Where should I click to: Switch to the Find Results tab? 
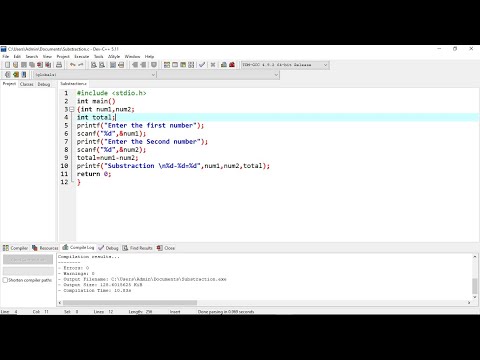point(137,248)
